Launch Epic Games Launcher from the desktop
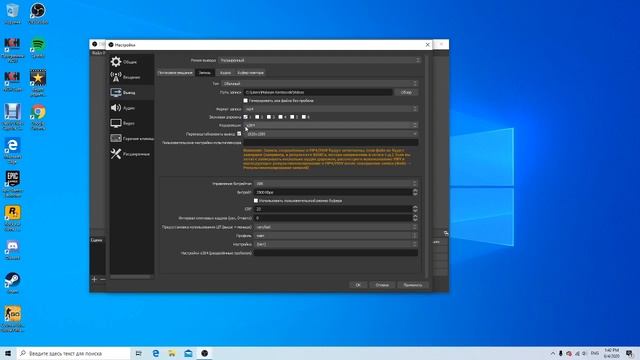This screenshot has width=640, height=360. tap(13, 184)
